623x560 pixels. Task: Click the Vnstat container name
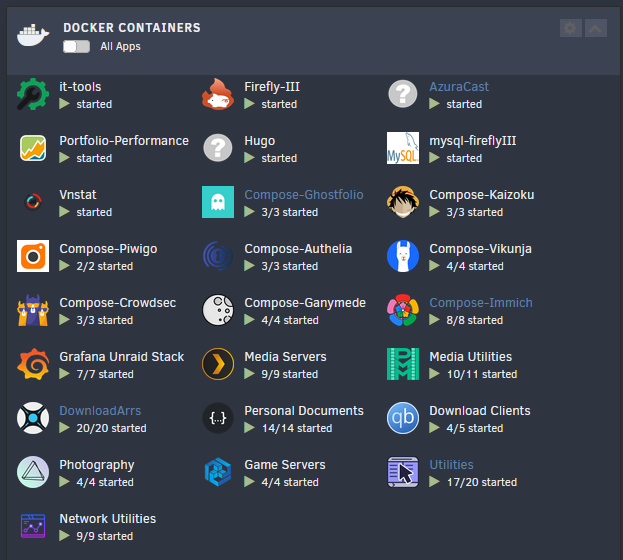point(77,195)
